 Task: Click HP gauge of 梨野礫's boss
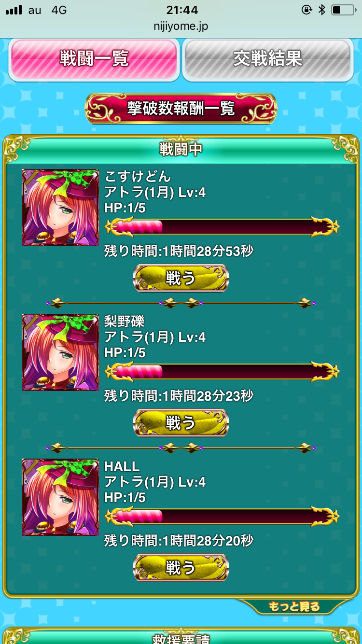click(222, 371)
